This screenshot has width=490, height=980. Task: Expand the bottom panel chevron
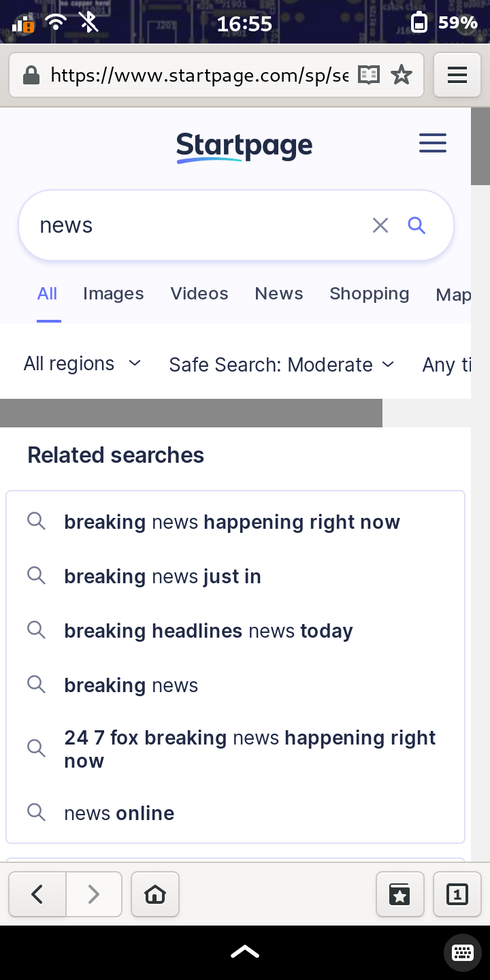[x=245, y=952]
